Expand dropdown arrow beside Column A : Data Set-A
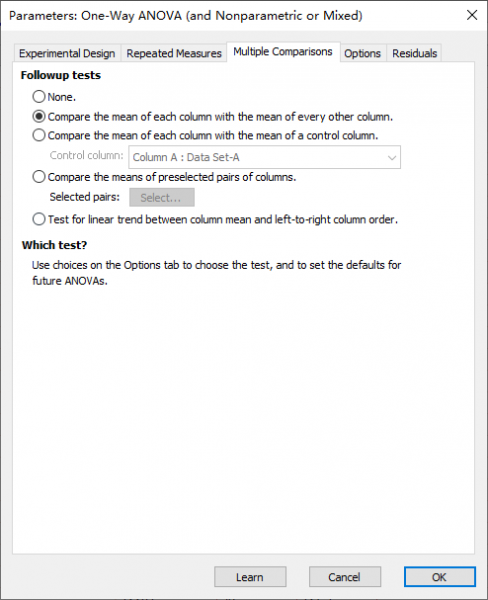This screenshot has height=600, width=488. pyautogui.click(x=392, y=157)
